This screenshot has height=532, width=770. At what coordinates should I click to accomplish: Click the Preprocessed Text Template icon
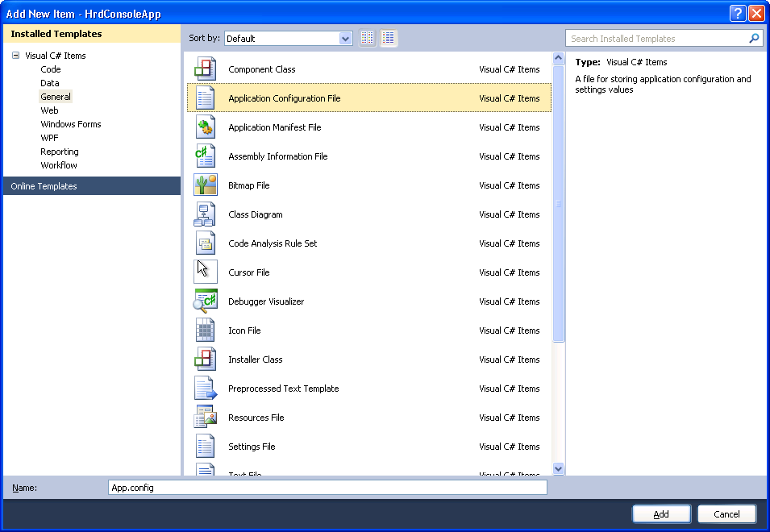point(206,388)
